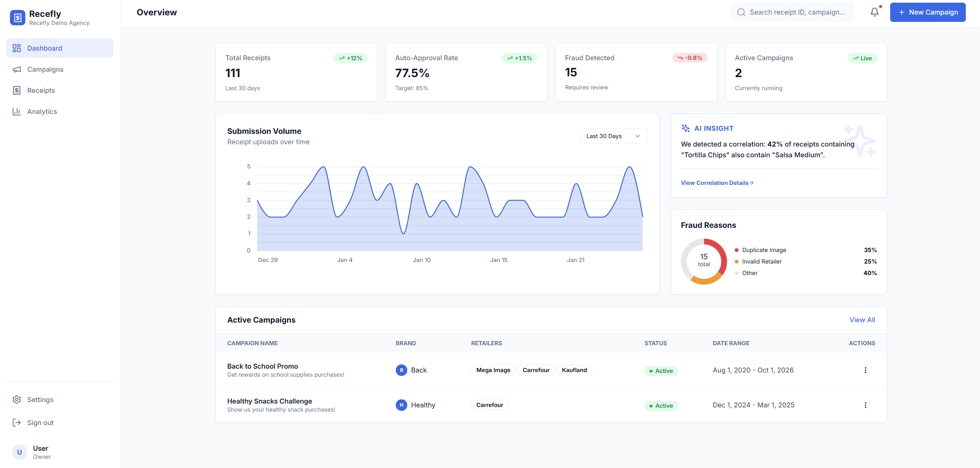Open View Correlation Details link
Screen dimensions: 980x468
coord(716,183)
